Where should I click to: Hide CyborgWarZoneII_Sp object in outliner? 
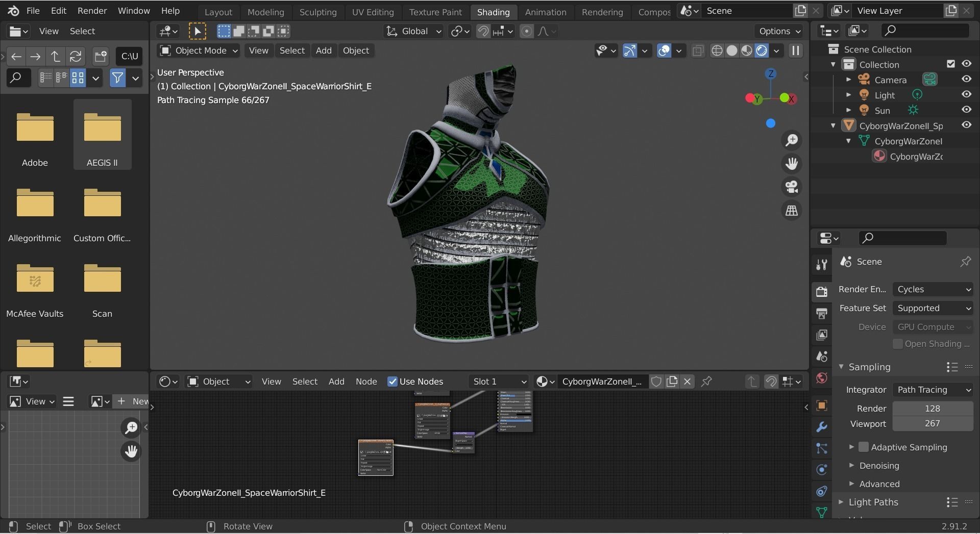pyautogui.click(x=966, y=125)
